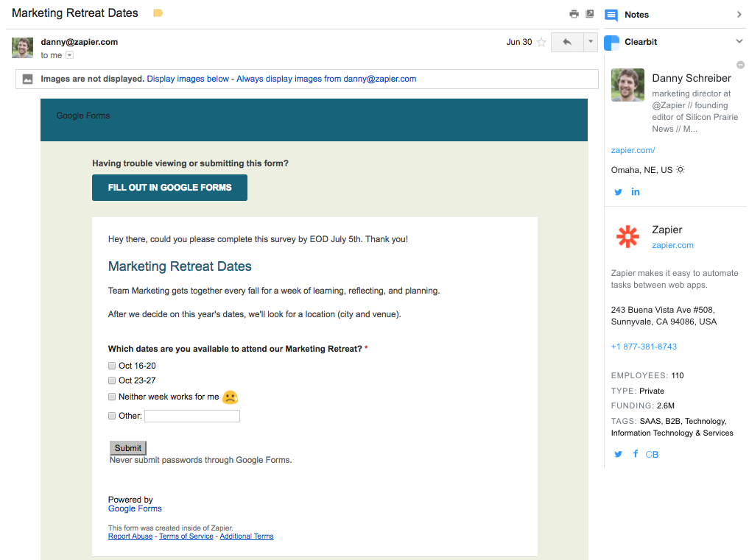Click the FUNDING: 2.6M entry
Viewport: 749px width, 560px height.
(642, 405)
